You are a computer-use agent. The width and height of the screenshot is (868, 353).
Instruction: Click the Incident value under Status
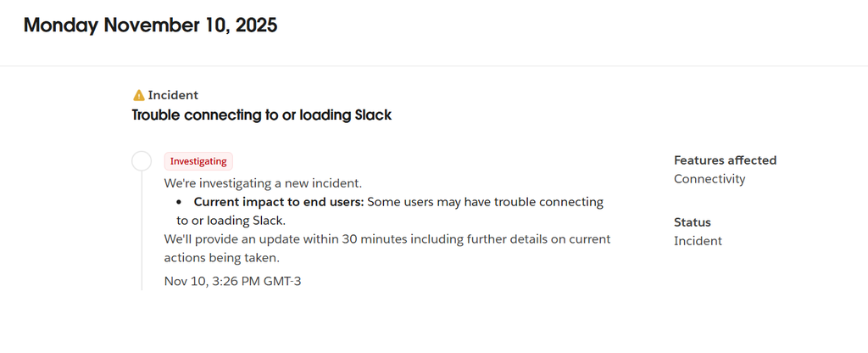click(x=698, y=241)
